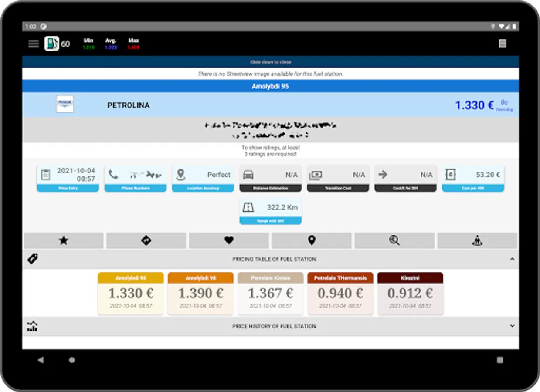
Task: Tap the Kirozini price card
Action: click(x=410, y=294)
